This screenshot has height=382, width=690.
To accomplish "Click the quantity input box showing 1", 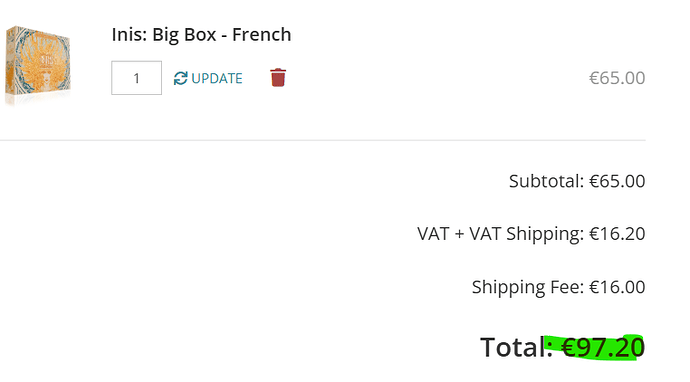I will 136,78.
